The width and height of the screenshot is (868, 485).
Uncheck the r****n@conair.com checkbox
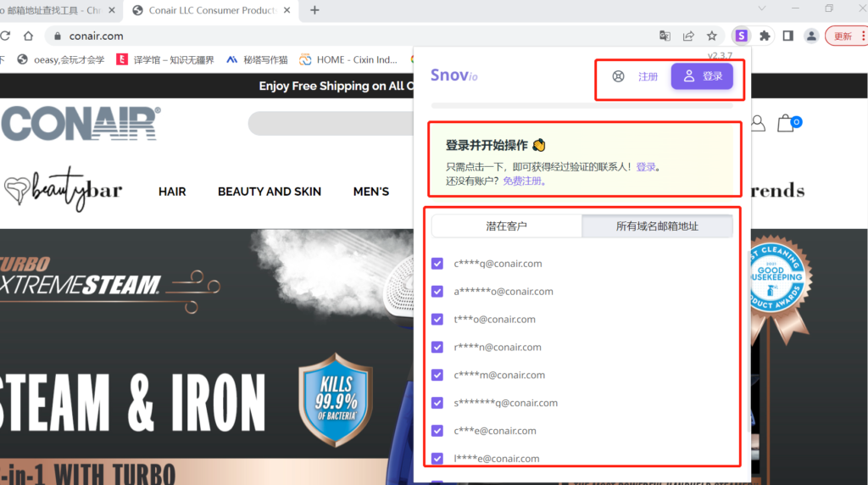point(437,347)
